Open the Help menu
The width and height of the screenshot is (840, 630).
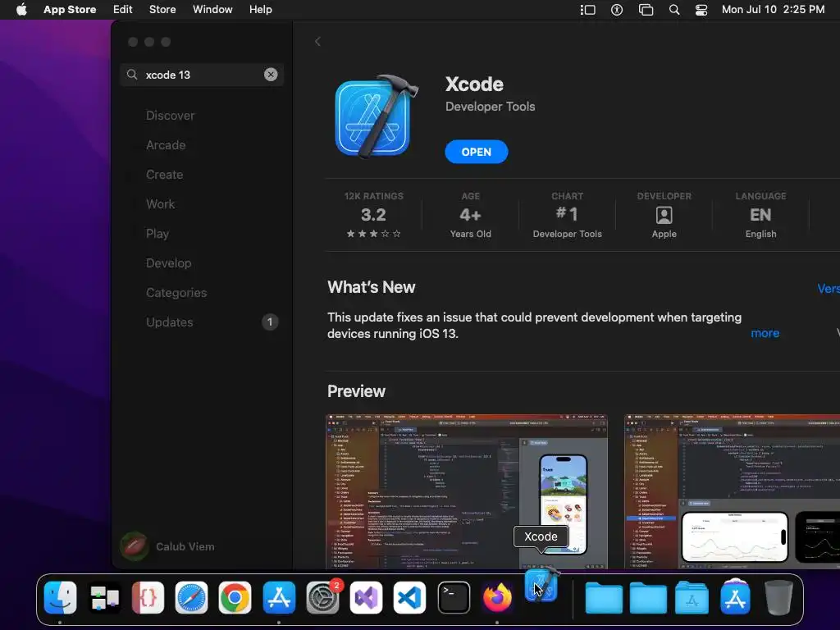(x=260, y=9)
